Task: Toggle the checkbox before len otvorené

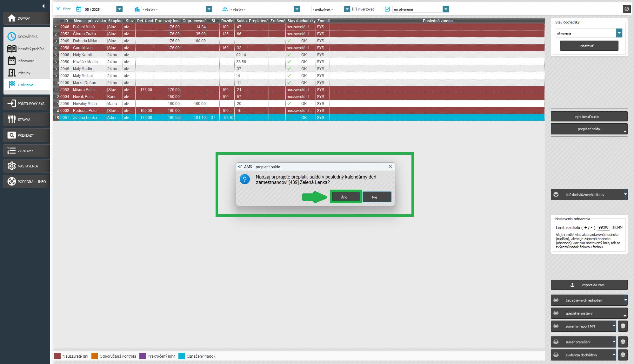Action: [387, 9]
